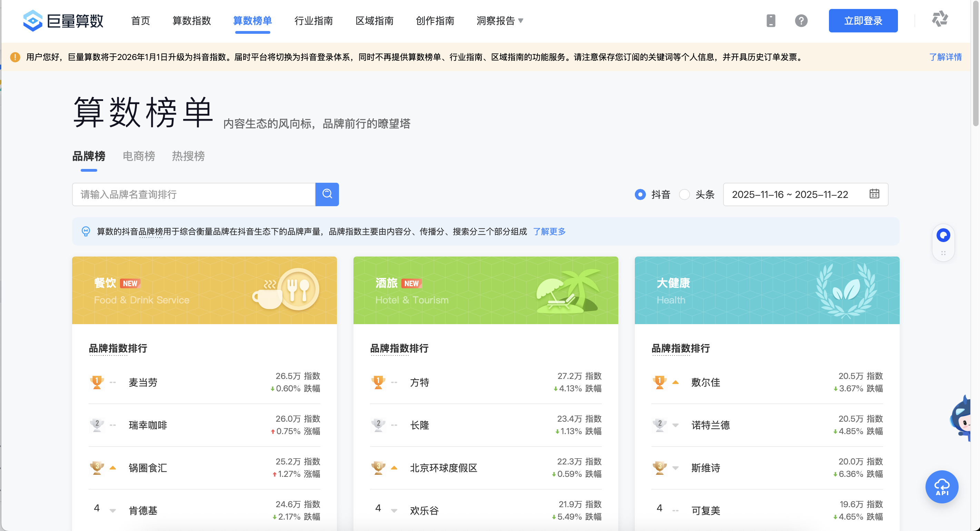The height and width of the screenshot is (531, 980).
Task: Select the 头条 radio button
Action: (x=685, y=194)
